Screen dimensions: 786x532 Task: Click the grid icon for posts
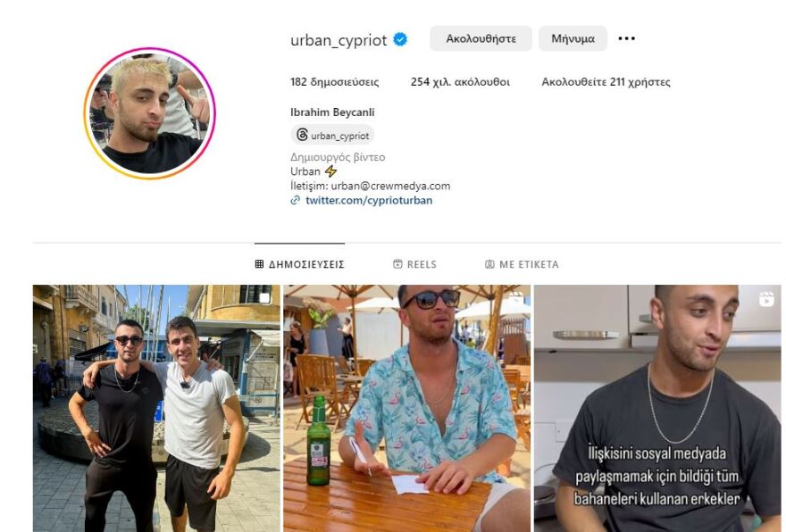point(259,264)
